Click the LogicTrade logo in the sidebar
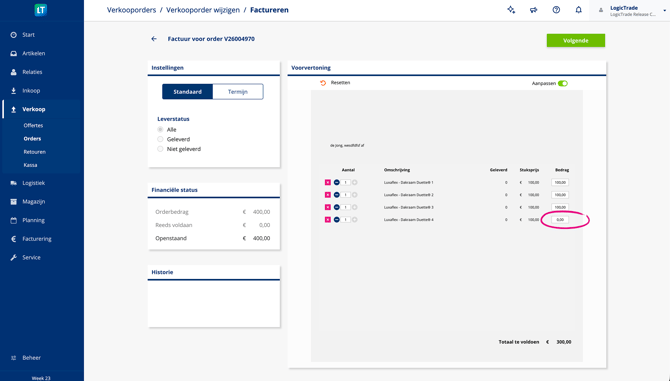The height and width of the screenshot is (381, 670). tap(41, 10)
